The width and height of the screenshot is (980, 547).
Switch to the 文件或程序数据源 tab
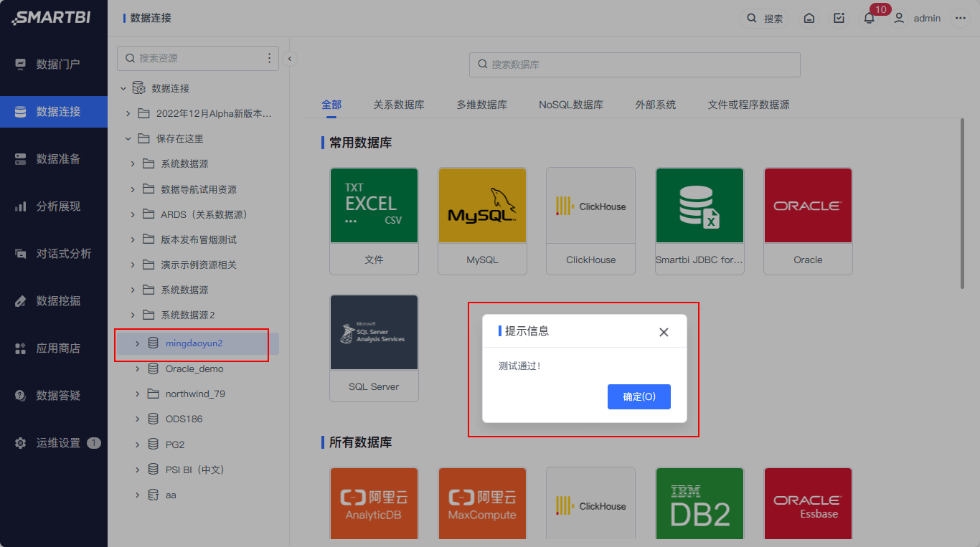point(748,105)
